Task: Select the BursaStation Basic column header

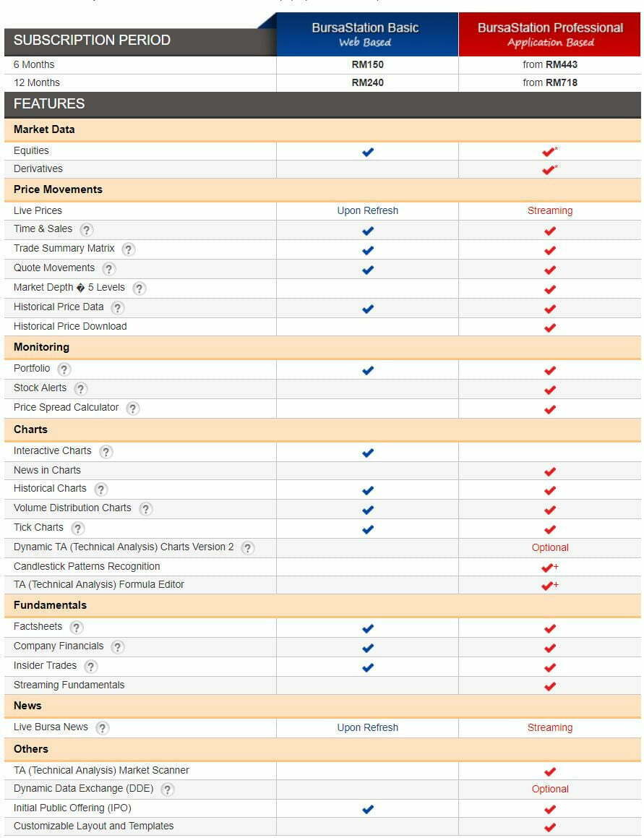Action: pyautogui.click(x=366, y=34)
